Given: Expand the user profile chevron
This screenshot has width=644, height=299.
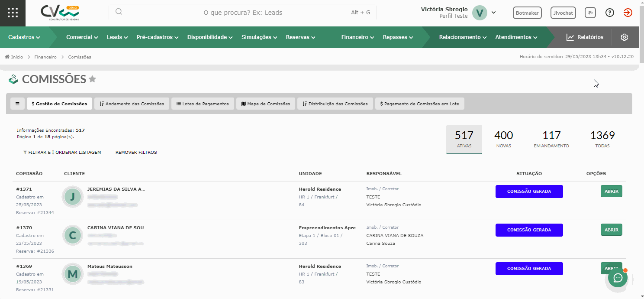Looking at the screenshot, I should 493,13.
